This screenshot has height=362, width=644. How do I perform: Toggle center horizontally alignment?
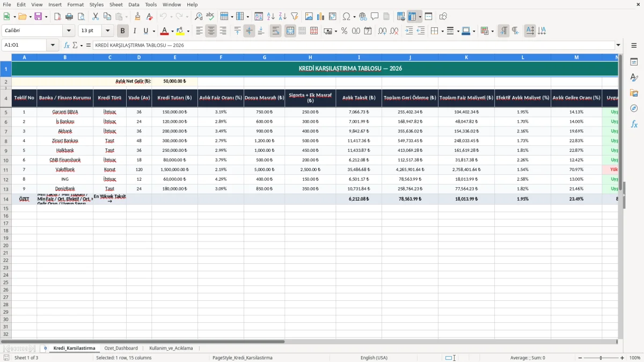pos(211,31)
